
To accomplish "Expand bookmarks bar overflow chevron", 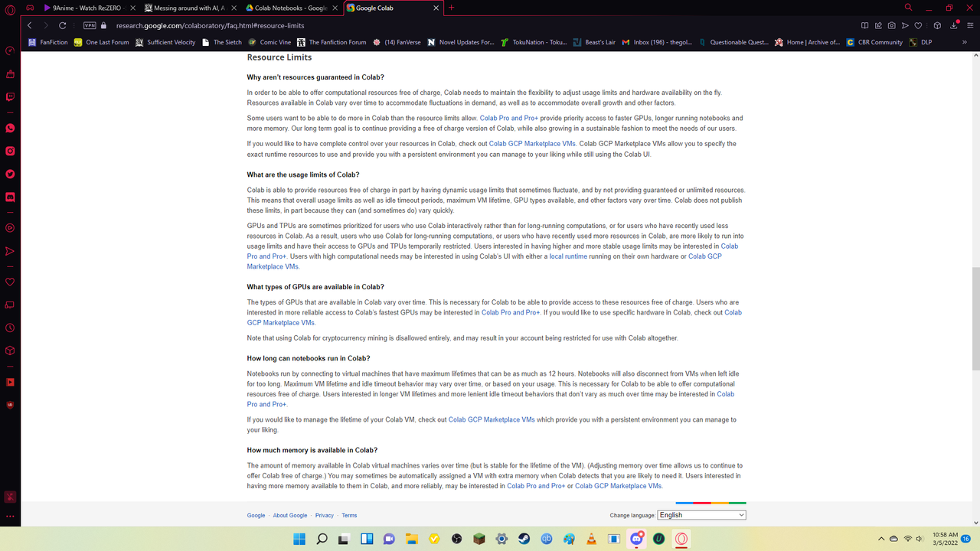I will (965, 42).
